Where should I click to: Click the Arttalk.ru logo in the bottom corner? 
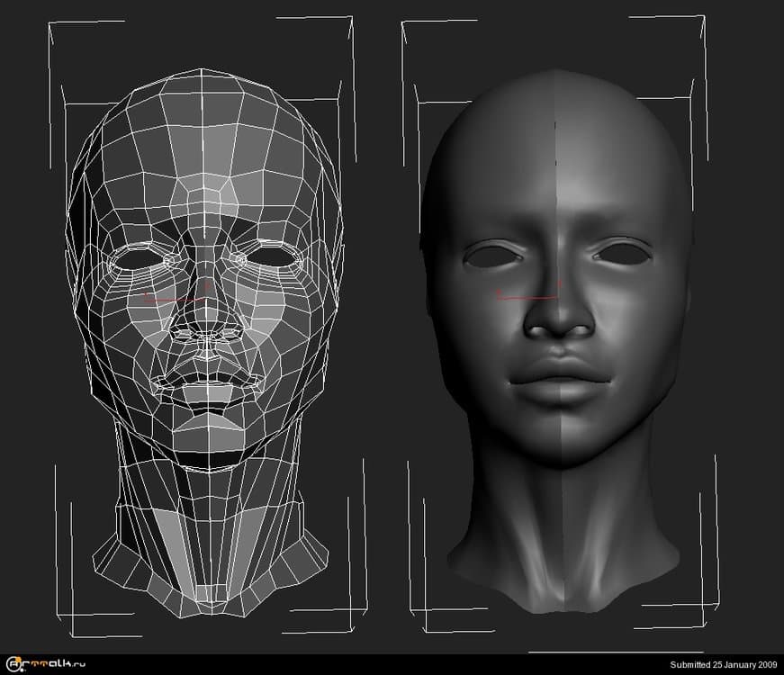[43, 664]
